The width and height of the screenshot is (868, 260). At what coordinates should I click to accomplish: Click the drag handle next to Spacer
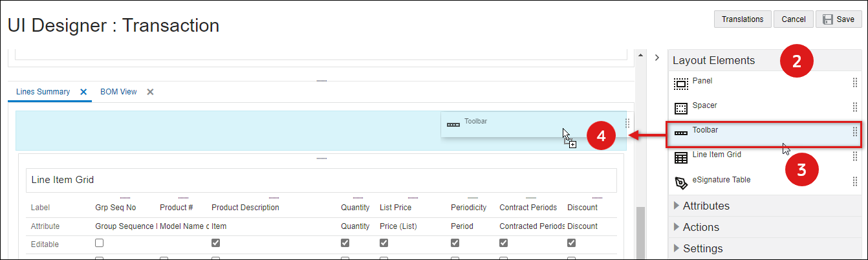point(854,107)
